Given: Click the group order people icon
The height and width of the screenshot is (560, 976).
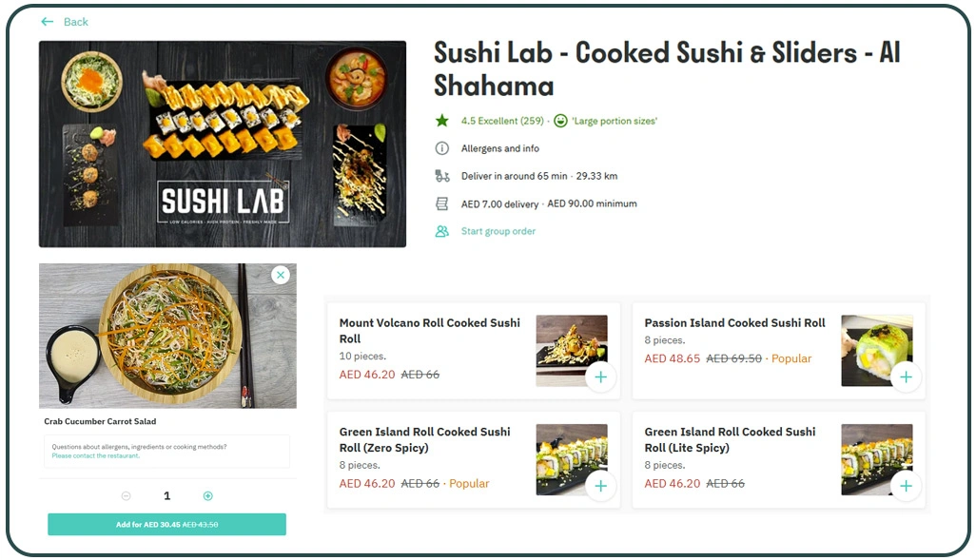Looking at the screenshot, I should click(x=441, y=231).
